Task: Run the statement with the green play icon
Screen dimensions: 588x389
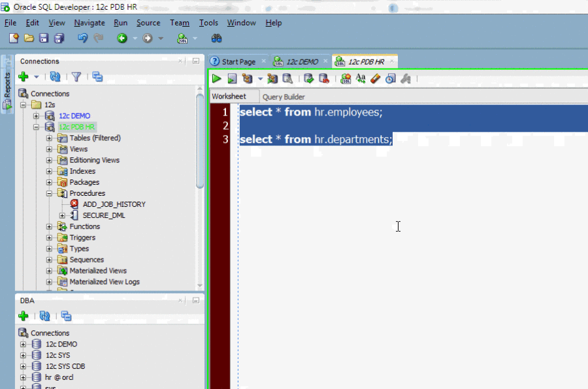Action: coord(216,78)
